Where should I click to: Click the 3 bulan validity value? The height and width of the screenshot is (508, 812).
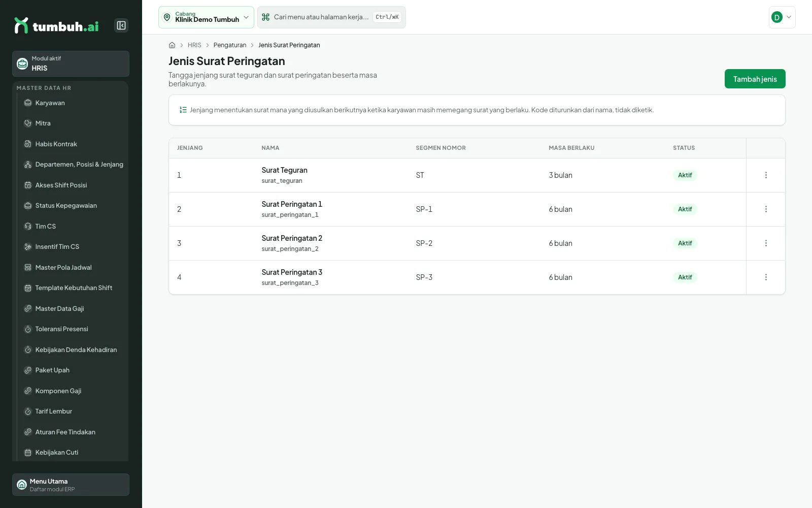coord(560,175)
